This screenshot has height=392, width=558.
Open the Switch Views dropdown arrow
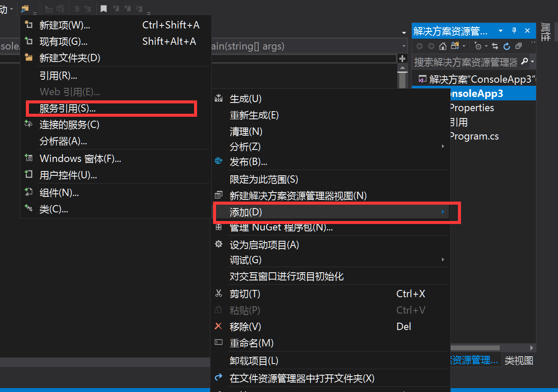click(x=464, y=46)
